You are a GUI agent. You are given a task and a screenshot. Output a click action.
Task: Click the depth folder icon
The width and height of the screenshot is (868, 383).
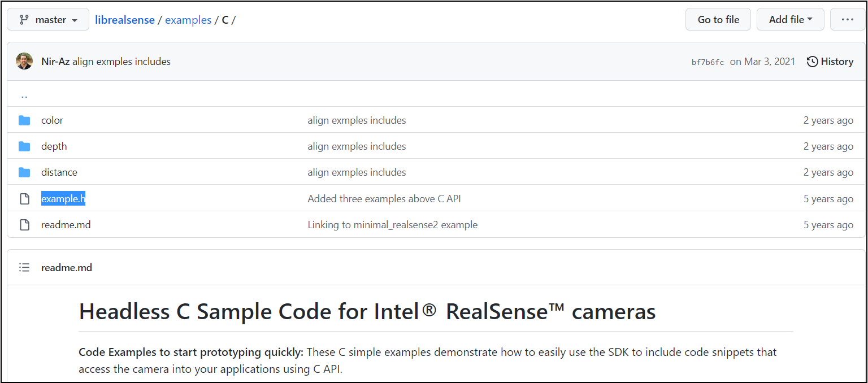coord(24,146)
